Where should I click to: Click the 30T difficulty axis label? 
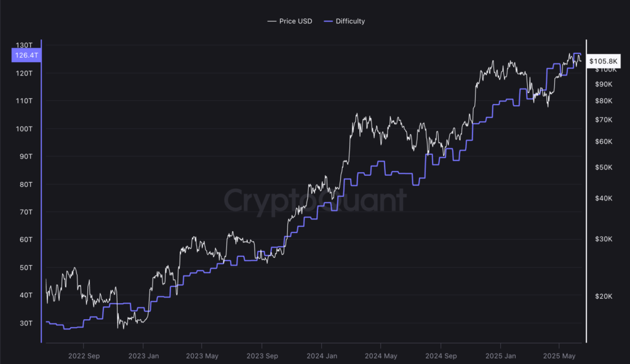tap(26, 323)
